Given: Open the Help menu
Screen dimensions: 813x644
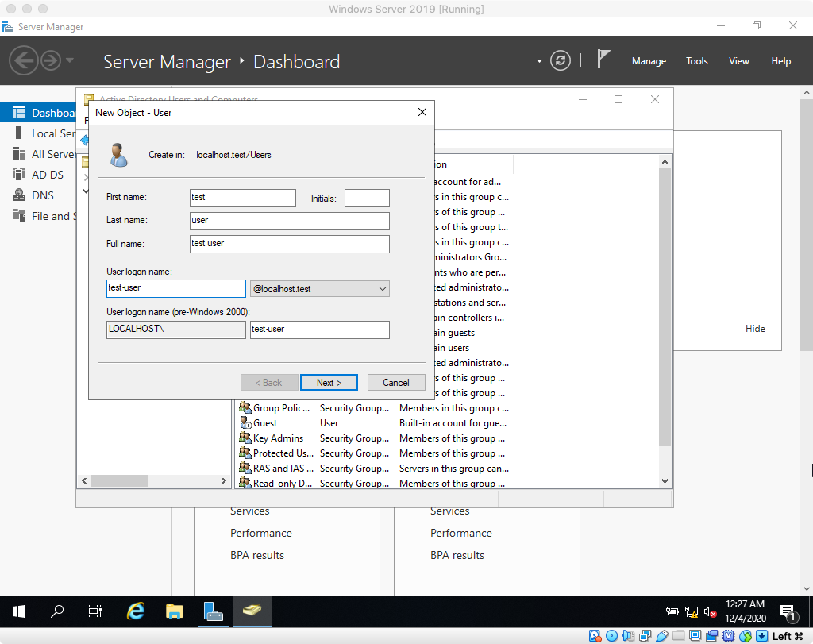Looking at the screenshot, I should point(780,60).
